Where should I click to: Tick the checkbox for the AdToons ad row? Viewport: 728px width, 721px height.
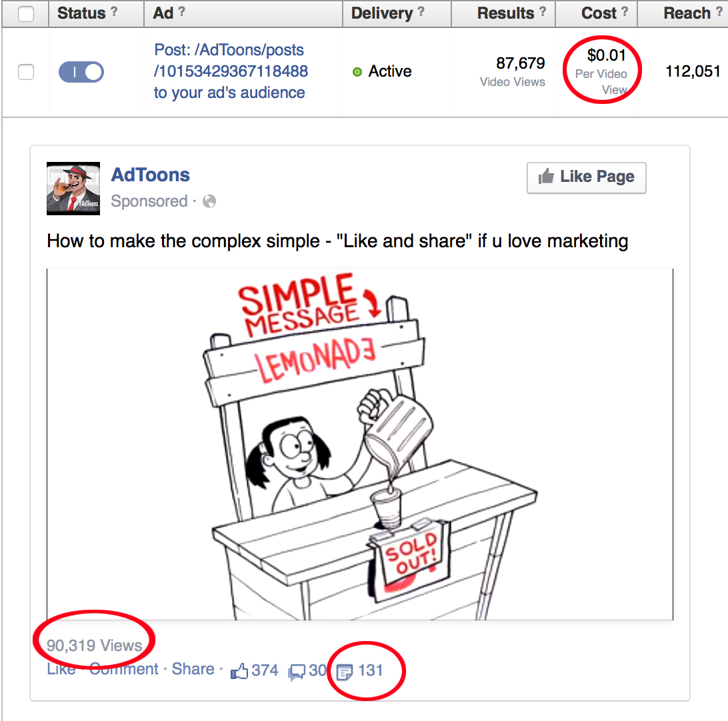coord(26,72)
